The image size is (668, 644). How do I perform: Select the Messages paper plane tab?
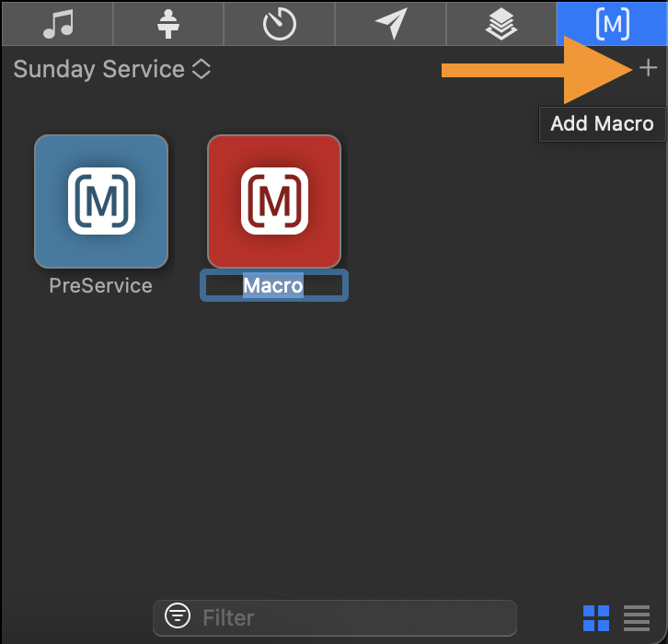click(x=391, y=24)
